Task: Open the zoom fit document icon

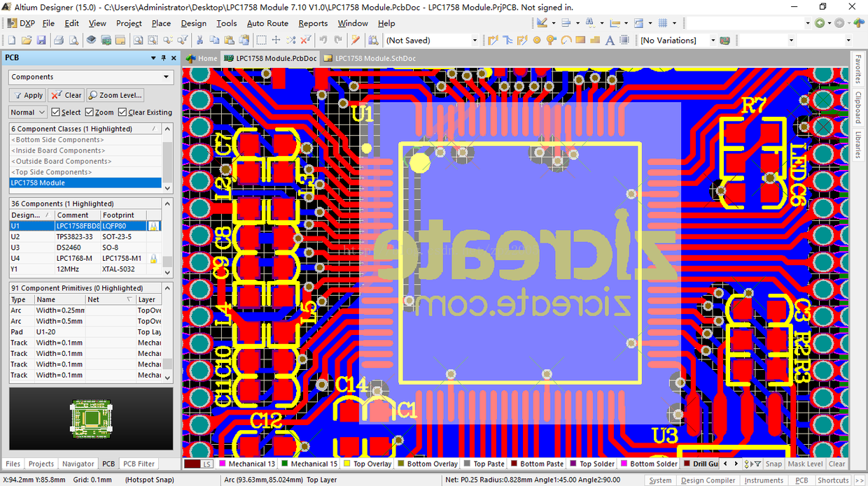Action: tap(138, 40)
